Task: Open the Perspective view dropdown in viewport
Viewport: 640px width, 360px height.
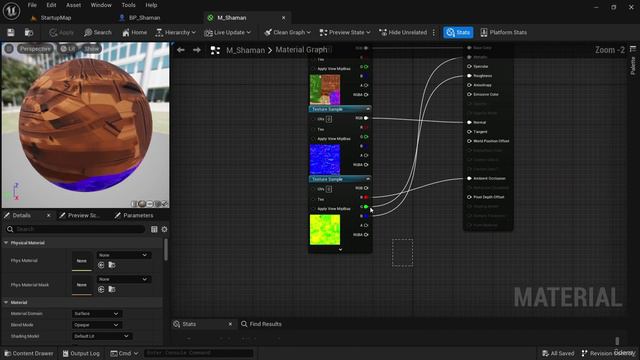Action: tap(35, 49)
